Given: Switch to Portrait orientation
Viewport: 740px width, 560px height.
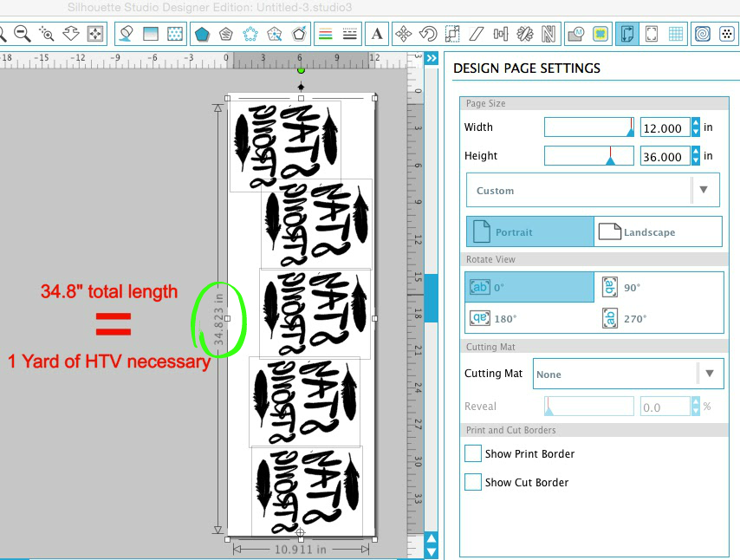Looking at the screenshot, I should [530, 231].
